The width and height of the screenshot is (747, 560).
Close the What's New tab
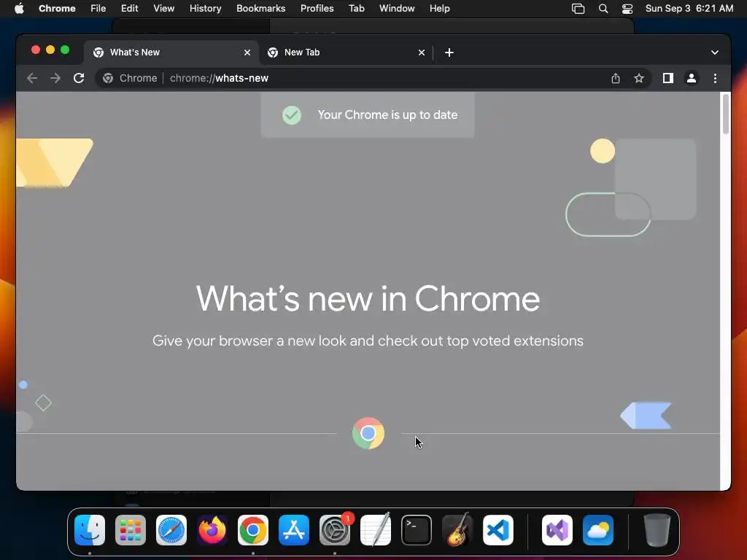(247, 52)
